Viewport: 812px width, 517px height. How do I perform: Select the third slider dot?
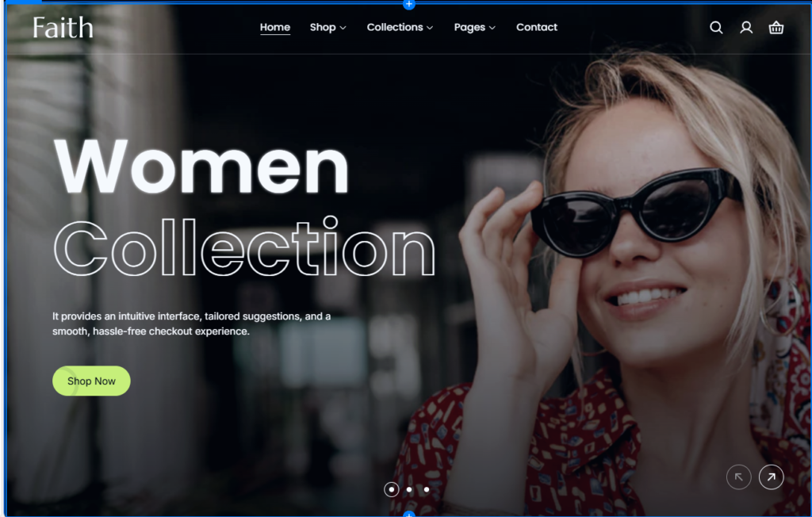pos(426,489)
